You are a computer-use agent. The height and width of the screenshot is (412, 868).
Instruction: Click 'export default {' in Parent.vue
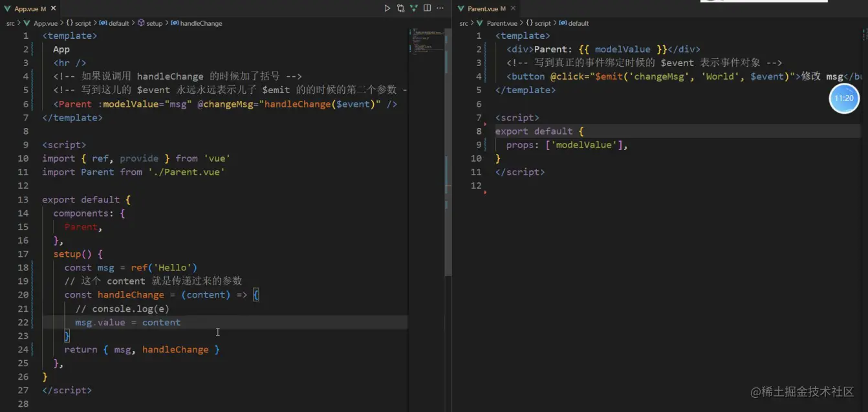click(539, 131)
